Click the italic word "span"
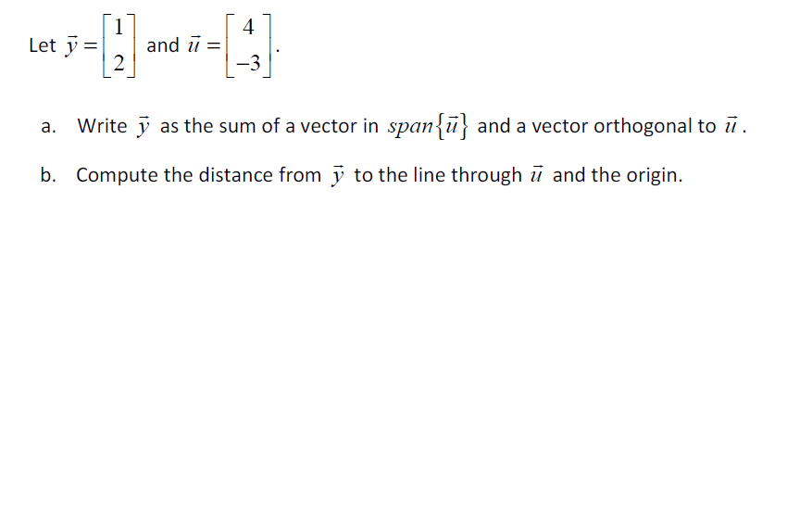This screenshot has height=518, width=812. 410,127
